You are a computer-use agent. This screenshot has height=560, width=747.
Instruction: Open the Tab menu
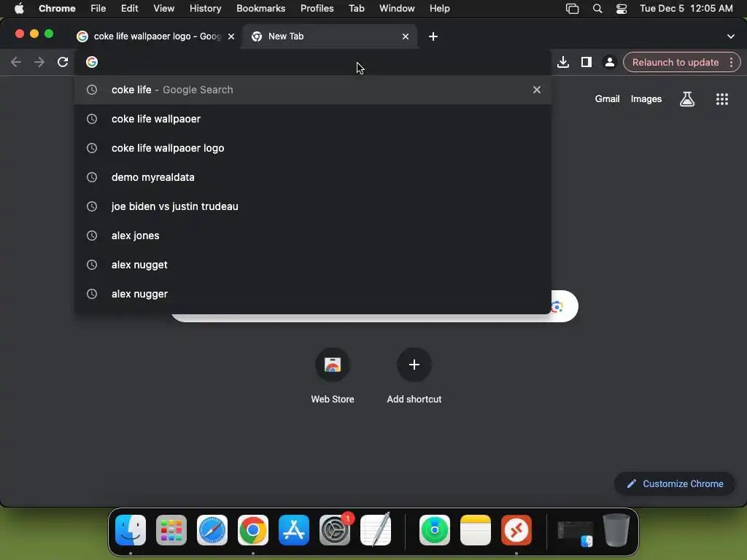pos(356,9)
